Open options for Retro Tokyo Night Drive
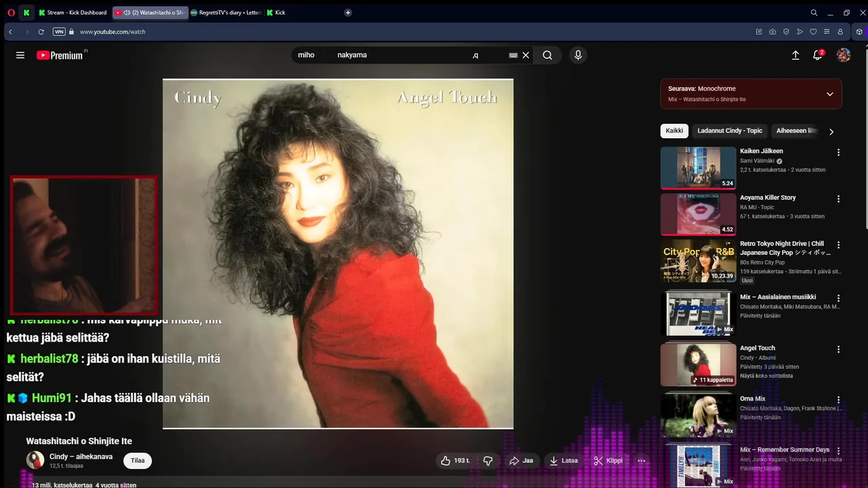Viewport: 868px width, 488px height. [x=838, y=245]
